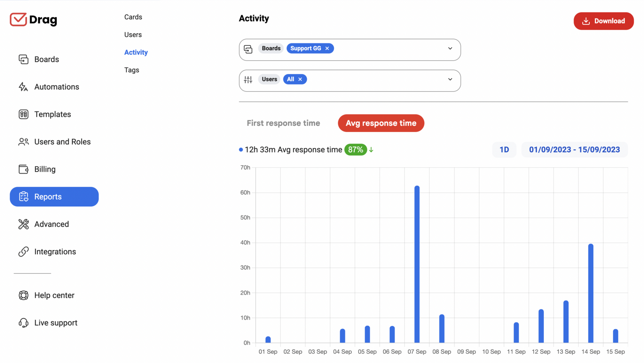Click the blue dot legend marker
Image resolution: width=644 pixels, height=363 pixels.
(x=241, y=150)
